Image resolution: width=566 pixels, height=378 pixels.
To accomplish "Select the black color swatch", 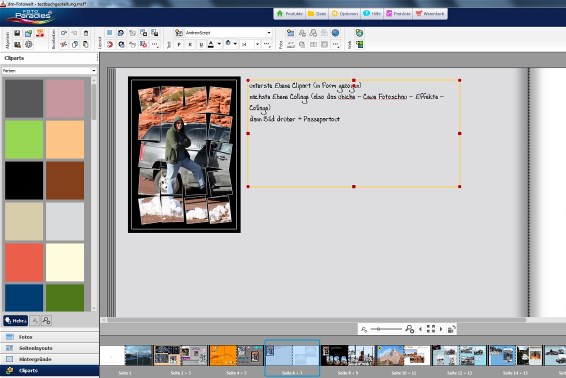I will (x=24, y=181).
